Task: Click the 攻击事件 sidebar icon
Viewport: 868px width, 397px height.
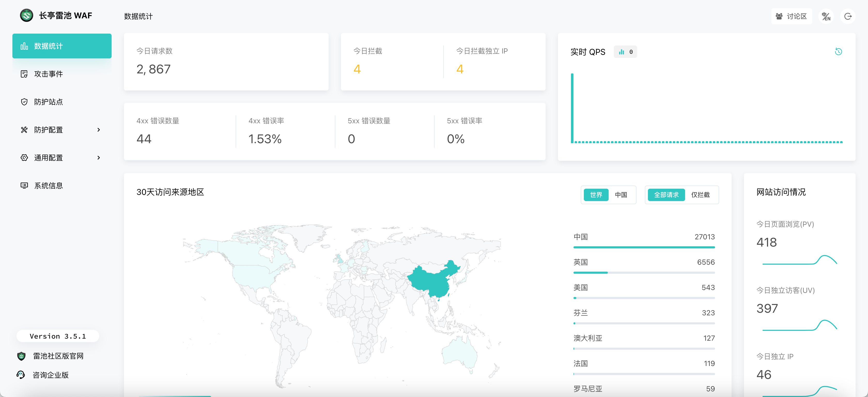Action: (x=24, y=74)
